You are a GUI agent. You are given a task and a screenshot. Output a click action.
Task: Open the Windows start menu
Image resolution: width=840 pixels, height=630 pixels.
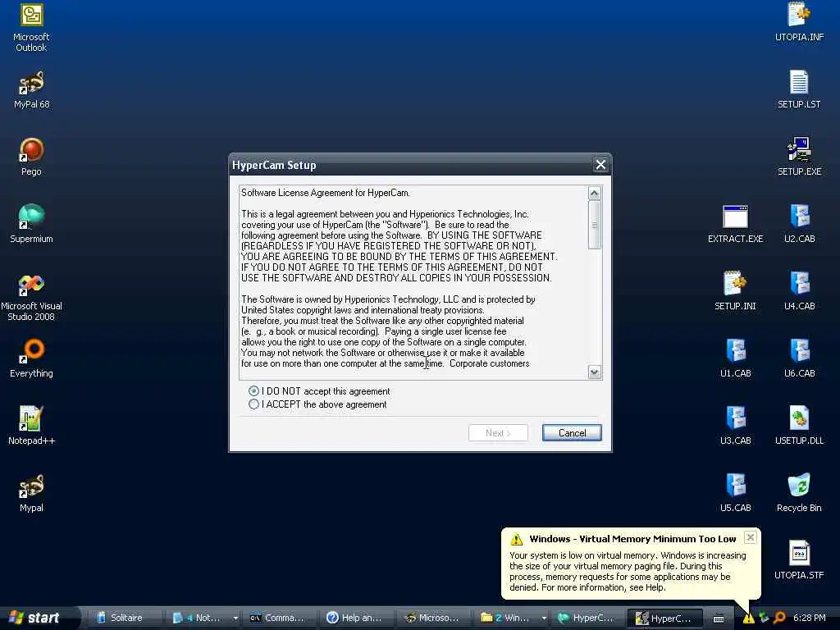pyautogui.click(x=36, y=618)
